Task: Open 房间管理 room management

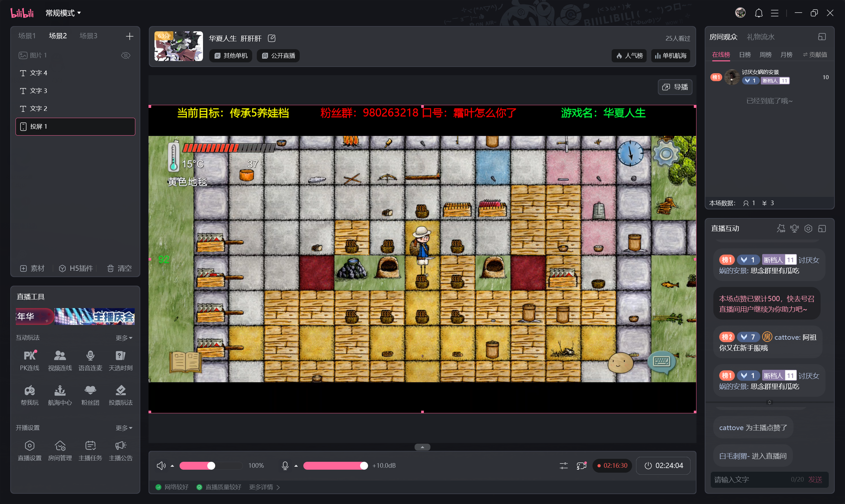Action: (60, 450)
